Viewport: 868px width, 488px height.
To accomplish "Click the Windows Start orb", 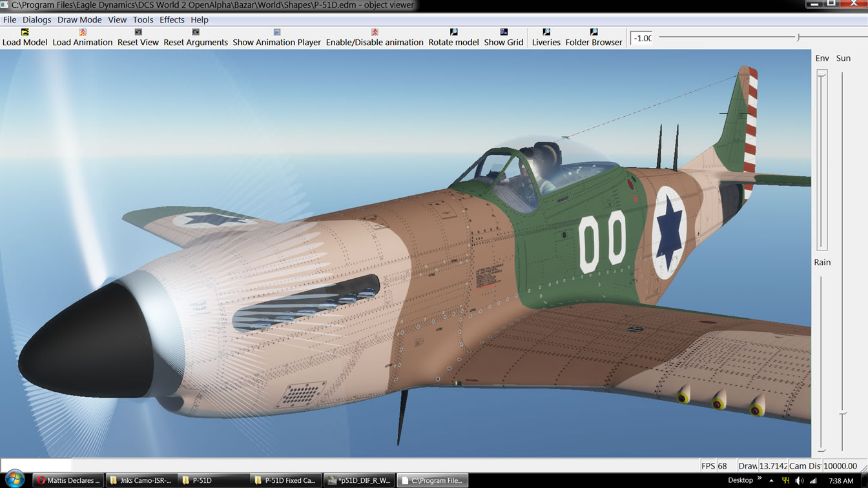I will [x=14, y=480].
